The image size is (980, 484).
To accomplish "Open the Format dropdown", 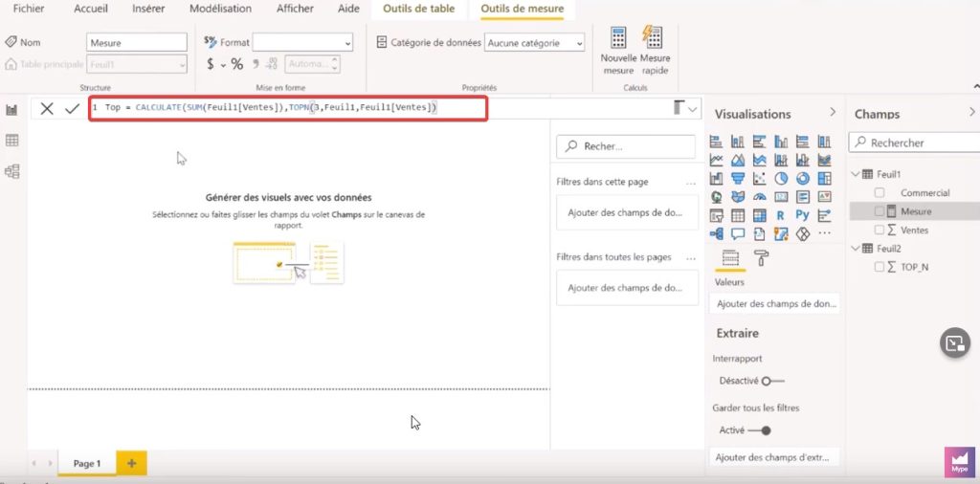I will pyautogui.click(x=302, y=42).
